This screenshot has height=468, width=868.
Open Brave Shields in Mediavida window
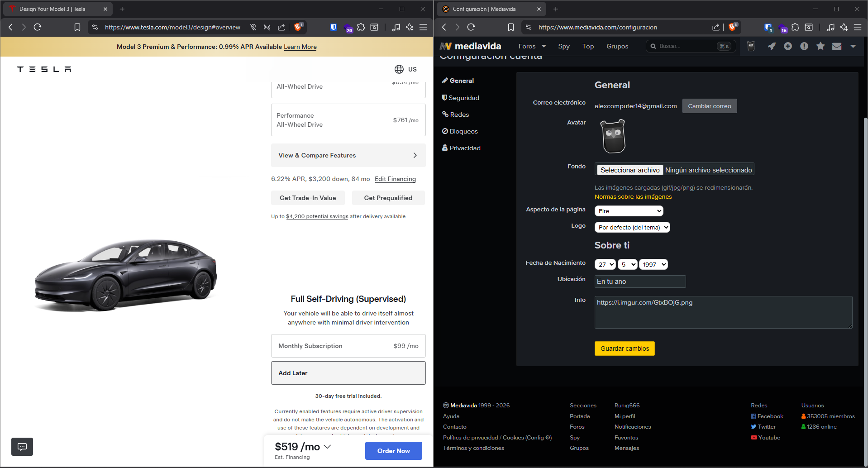coord(732,27)
